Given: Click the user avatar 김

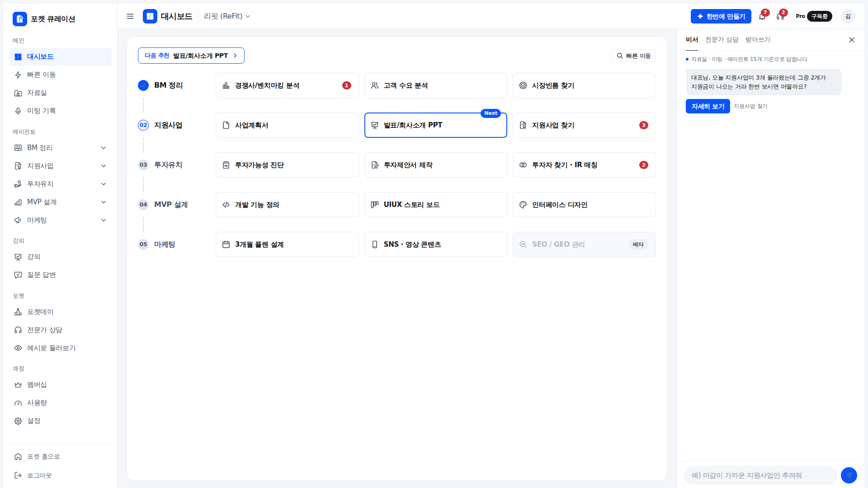Looking at the screenshot, I should pos(848,16).
